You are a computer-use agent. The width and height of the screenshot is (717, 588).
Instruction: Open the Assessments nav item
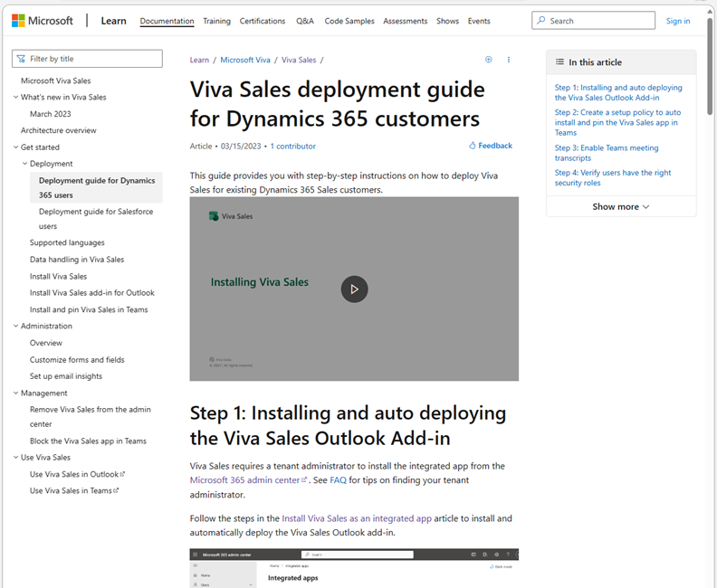point(406,21)
